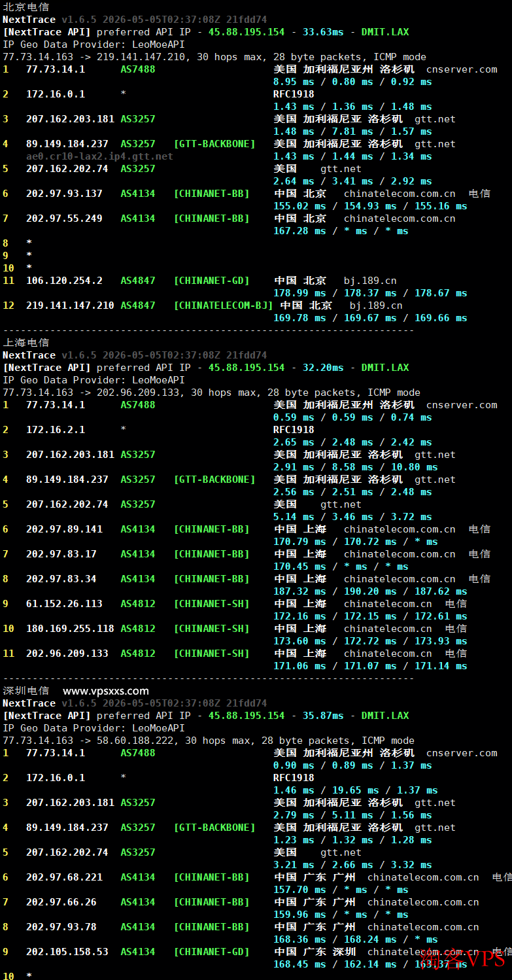Image resolution: width=512 pixels, height=980 pixels.
Task: Click the 155.02 ms latency value
Action: click(x=299, y=205)
